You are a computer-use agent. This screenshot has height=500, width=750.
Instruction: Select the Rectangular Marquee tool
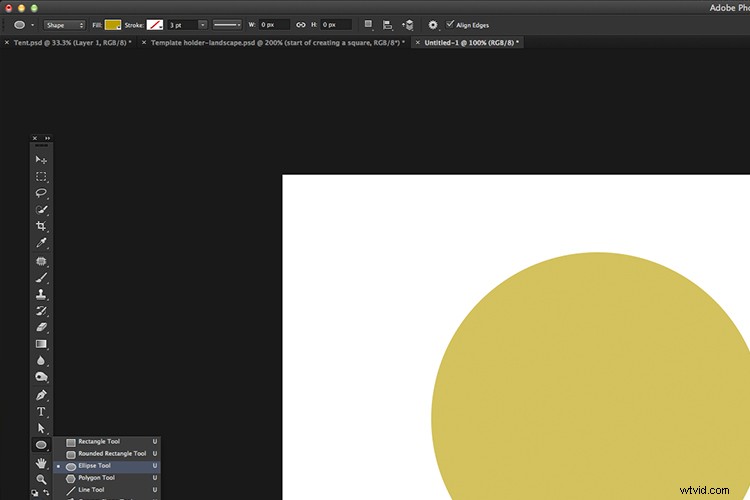[41, 177]
